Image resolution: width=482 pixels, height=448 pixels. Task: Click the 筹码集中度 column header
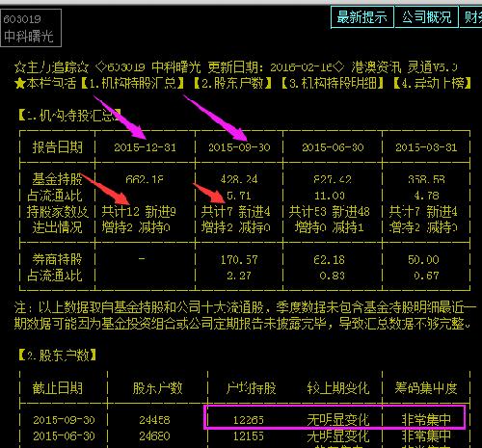click(x=426, y=388)
